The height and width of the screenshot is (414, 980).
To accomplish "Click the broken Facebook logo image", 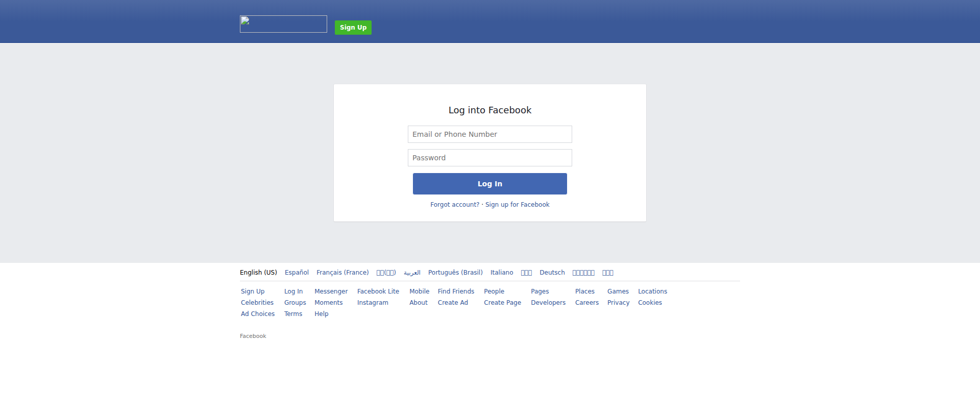I will (x=283, y=24).
